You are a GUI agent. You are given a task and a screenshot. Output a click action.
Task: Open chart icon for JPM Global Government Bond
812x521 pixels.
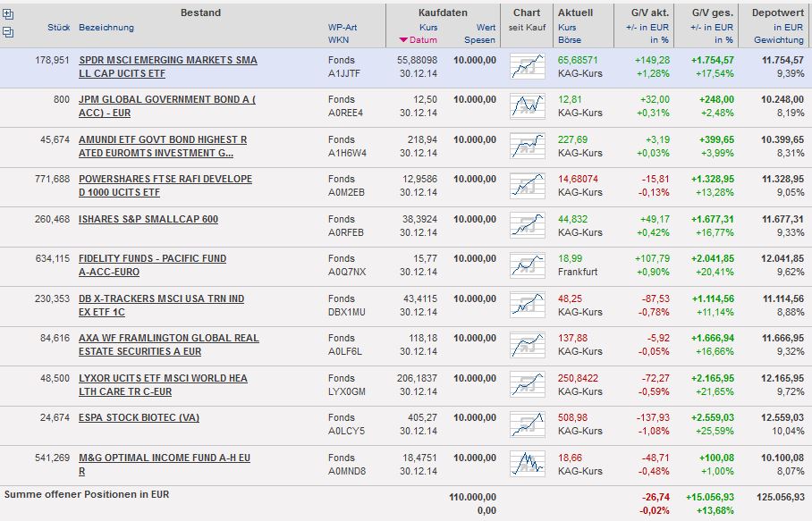527,105
